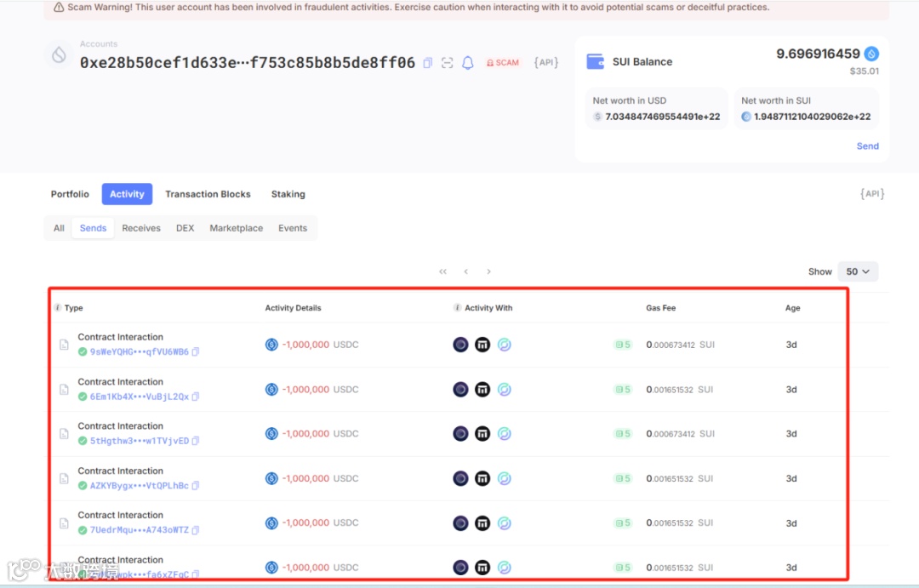Select the Activity tab
The height and width of the screenshot is (588, 919).
click(127, 194)
